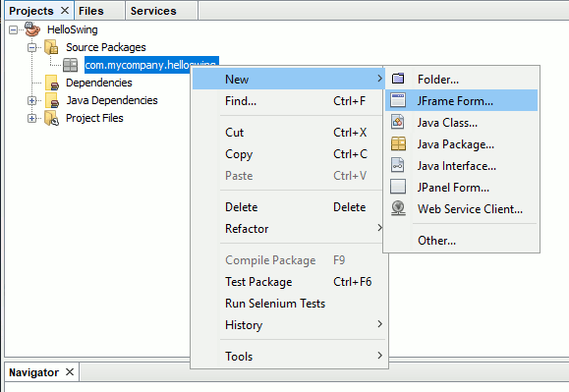Image resolution: width=569 pixels, height=392 pixels.
Task: Choose Delete in the context menu
Action: click(x=289, y=207)
